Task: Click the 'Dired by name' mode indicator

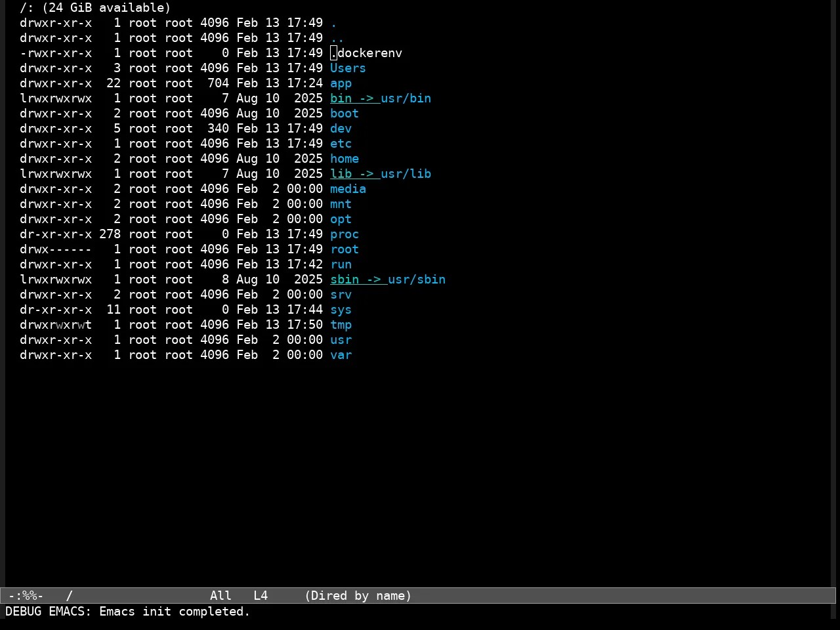Action: [358, 596]
